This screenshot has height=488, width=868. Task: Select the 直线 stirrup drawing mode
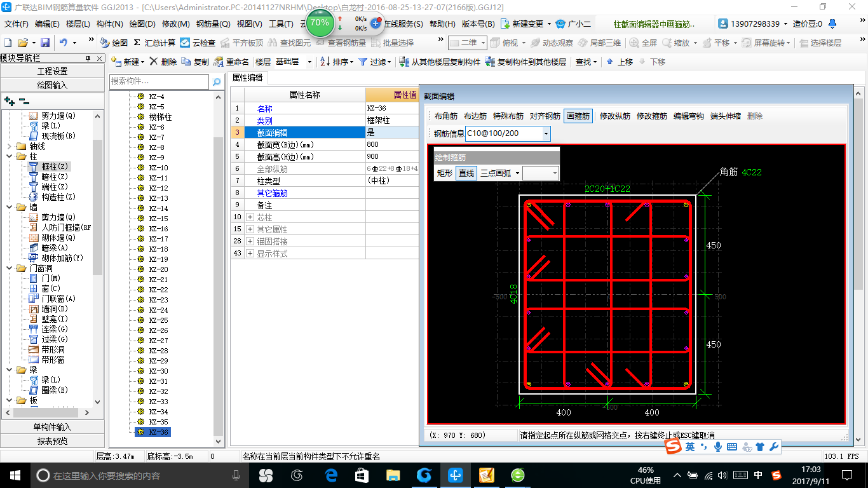pyautogui.click(x=466, y=173)
